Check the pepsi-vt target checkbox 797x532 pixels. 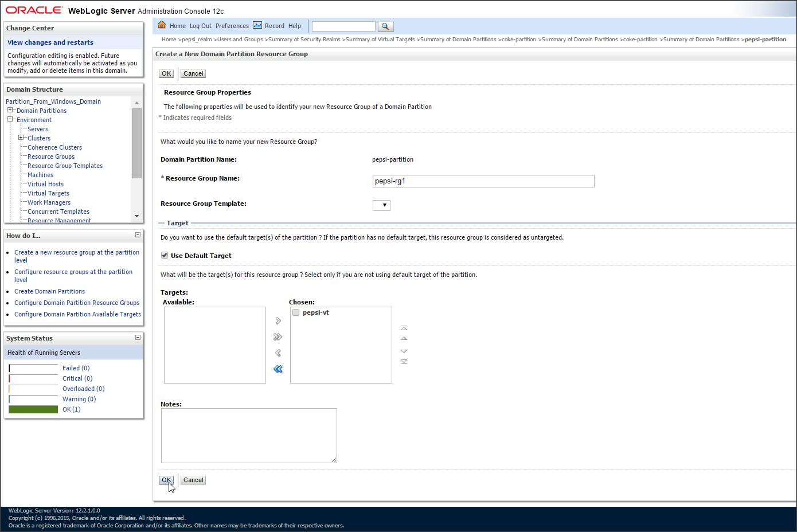point(296,312)
